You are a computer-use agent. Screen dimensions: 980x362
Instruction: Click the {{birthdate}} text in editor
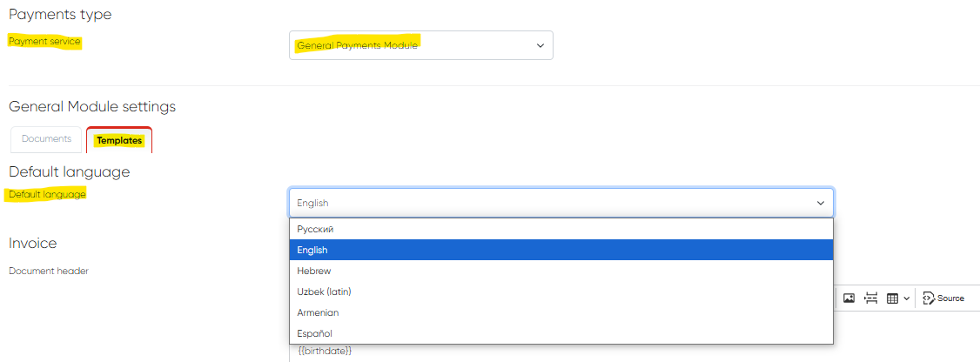coord(324,352)
